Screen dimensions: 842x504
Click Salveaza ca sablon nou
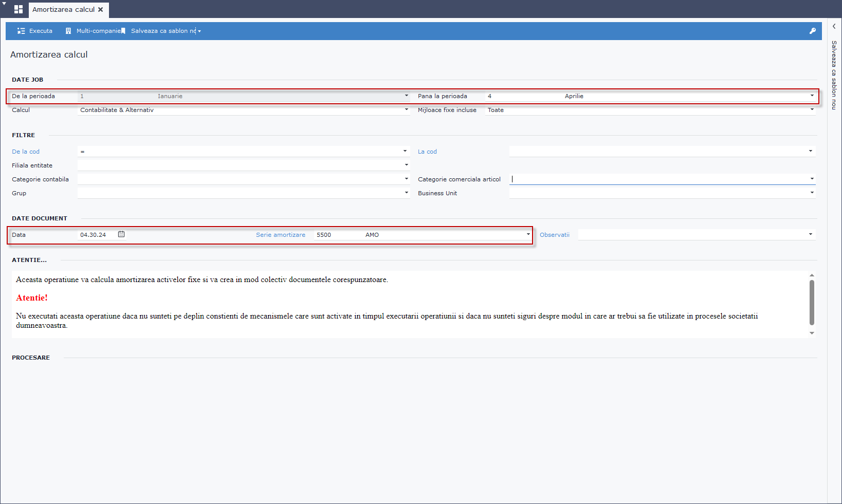(x=160, y=31)
